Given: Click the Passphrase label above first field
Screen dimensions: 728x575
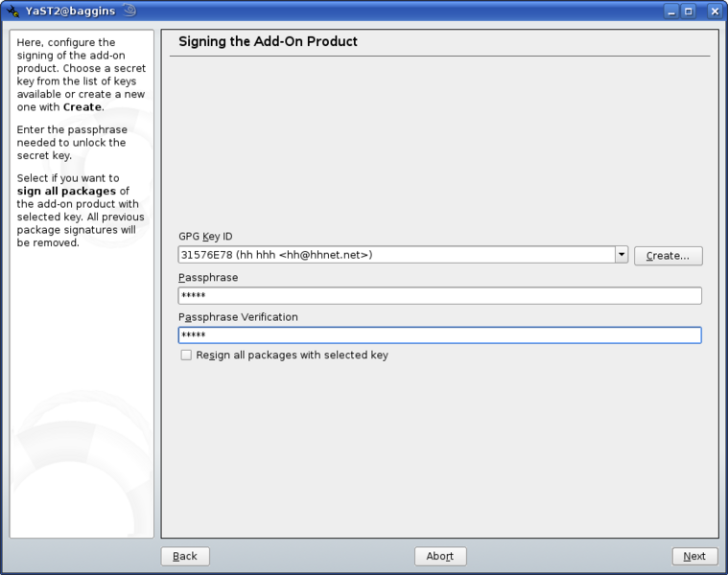Looking at the screenshot, I should 208,278.
